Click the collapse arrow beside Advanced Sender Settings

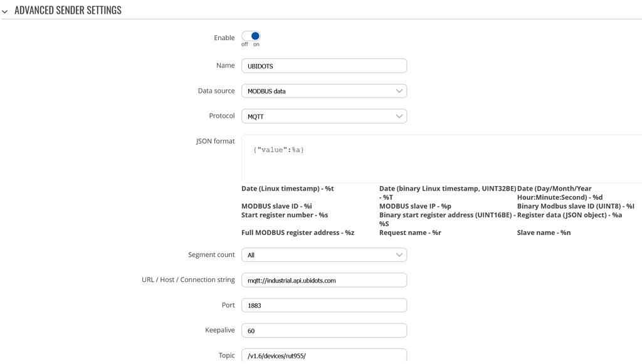pyautogui.click(x=6, y=10)
